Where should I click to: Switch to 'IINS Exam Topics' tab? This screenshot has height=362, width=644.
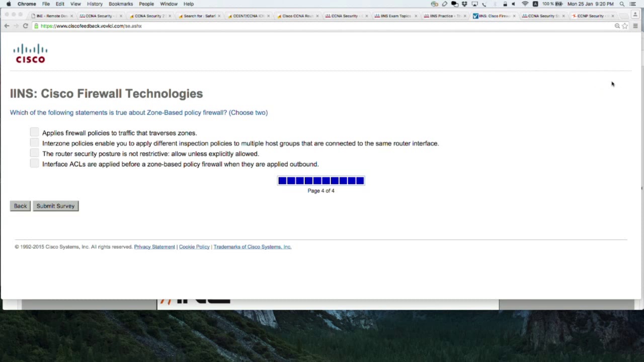click(396, 16)
